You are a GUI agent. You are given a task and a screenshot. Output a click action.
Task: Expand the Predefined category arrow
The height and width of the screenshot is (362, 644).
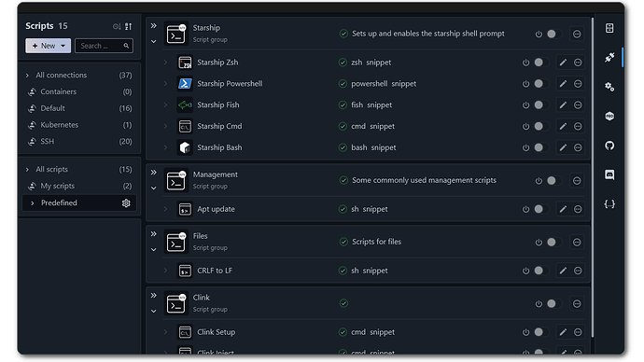tap(33, 203)
